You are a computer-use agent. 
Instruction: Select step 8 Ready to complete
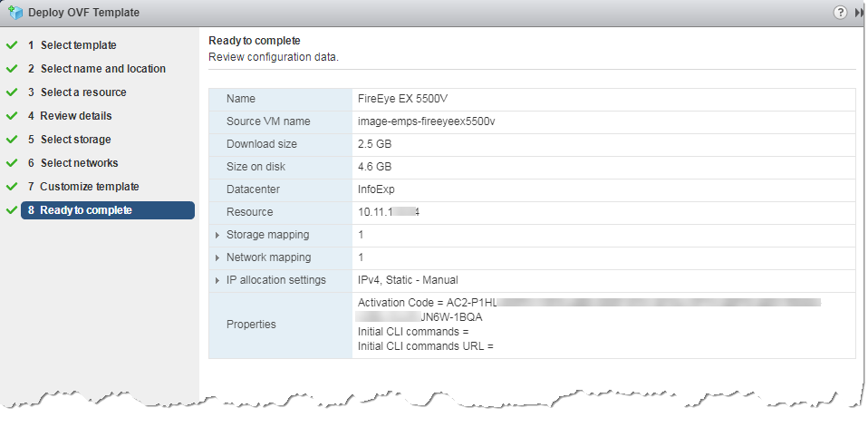[x=108, y=210]
